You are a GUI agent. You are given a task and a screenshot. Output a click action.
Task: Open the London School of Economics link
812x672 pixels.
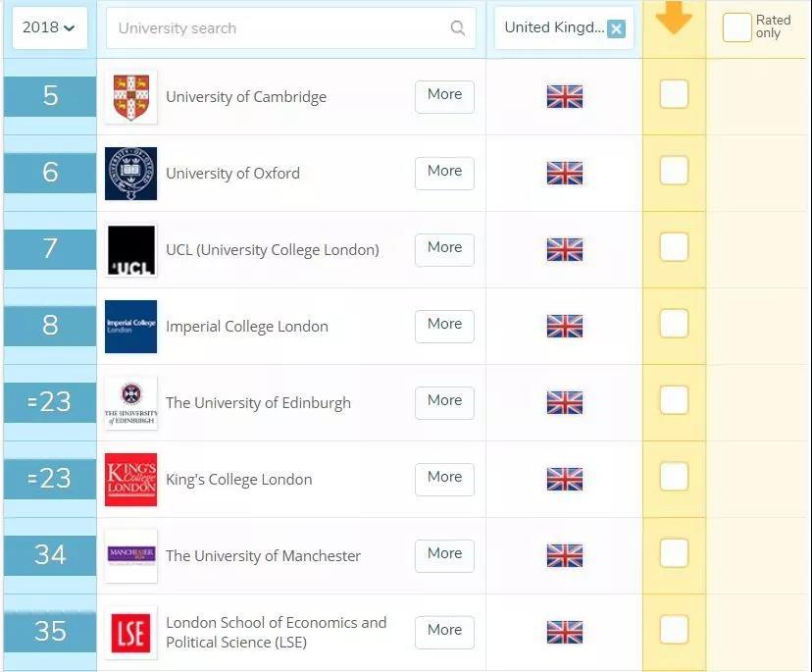pyautogui.click(x=276, y=632)
